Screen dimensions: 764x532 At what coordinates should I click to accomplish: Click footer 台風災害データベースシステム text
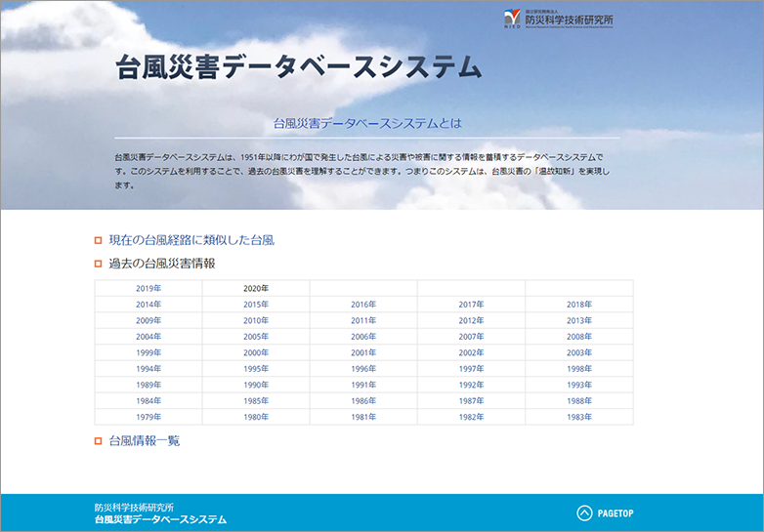click(160, 520)
